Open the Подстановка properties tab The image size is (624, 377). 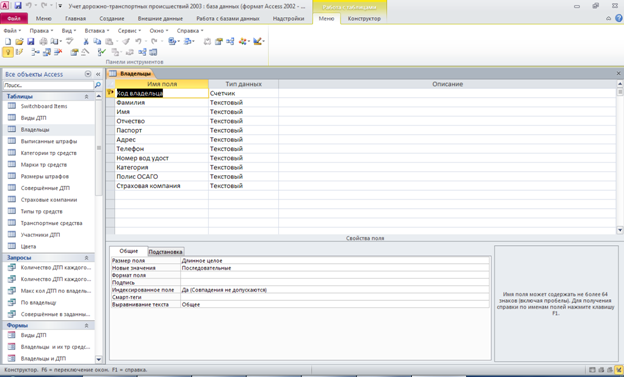[x=165, y=252]
